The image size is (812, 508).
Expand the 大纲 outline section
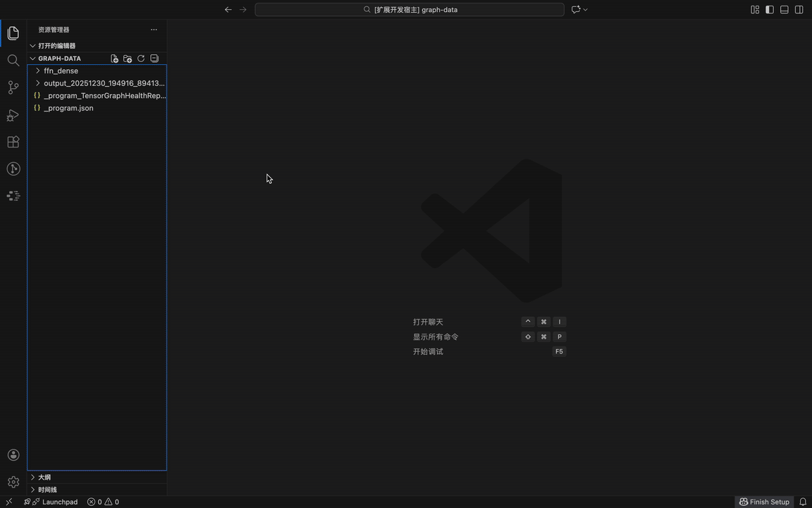pyautogui.click(x=44, y=477)
